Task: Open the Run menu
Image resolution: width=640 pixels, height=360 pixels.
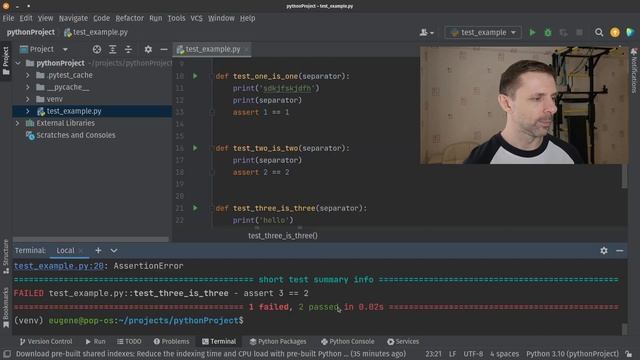Action: 156,18
